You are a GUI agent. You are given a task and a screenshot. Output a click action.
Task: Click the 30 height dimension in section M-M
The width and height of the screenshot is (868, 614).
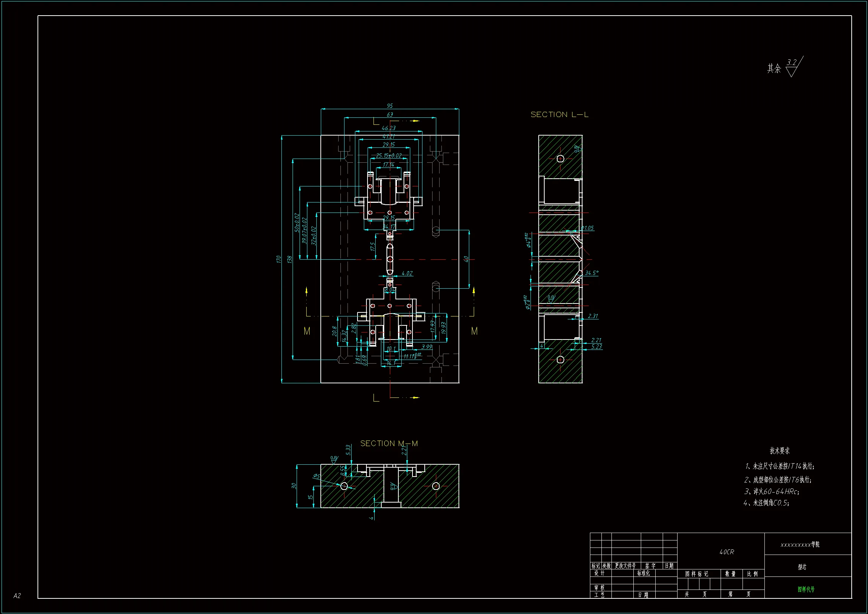coord(294,486)
